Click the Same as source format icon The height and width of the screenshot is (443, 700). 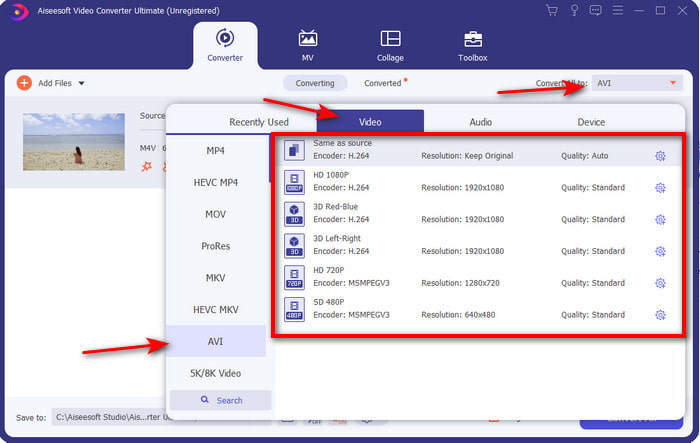click(x=294, y=150)
